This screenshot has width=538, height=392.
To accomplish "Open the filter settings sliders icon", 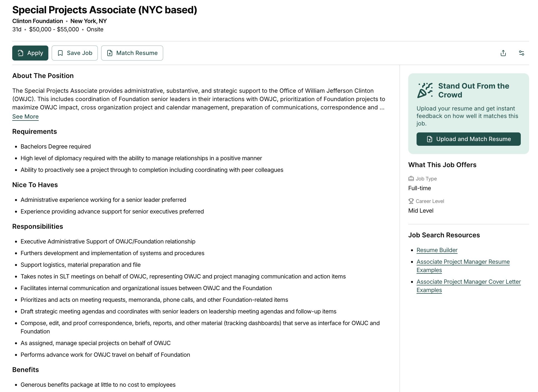I will [521, 53].
